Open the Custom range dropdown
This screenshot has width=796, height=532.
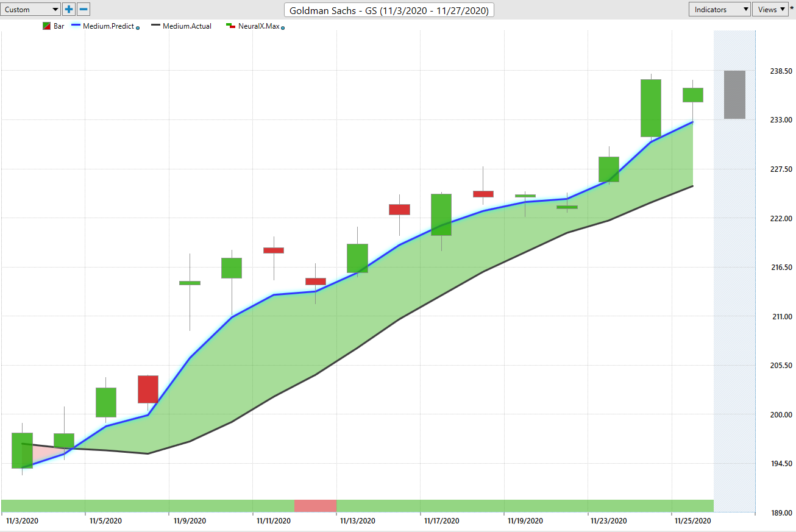tap(30, 10)
